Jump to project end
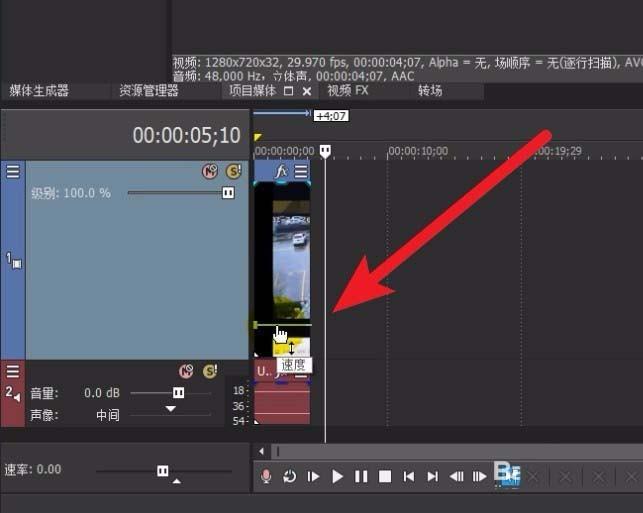 click(x=432, y=477)
